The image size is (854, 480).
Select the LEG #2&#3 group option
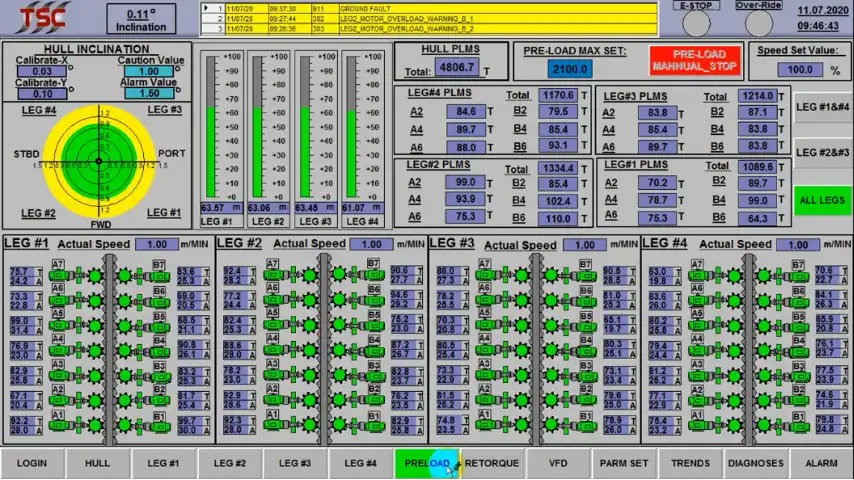coord(822,153)
